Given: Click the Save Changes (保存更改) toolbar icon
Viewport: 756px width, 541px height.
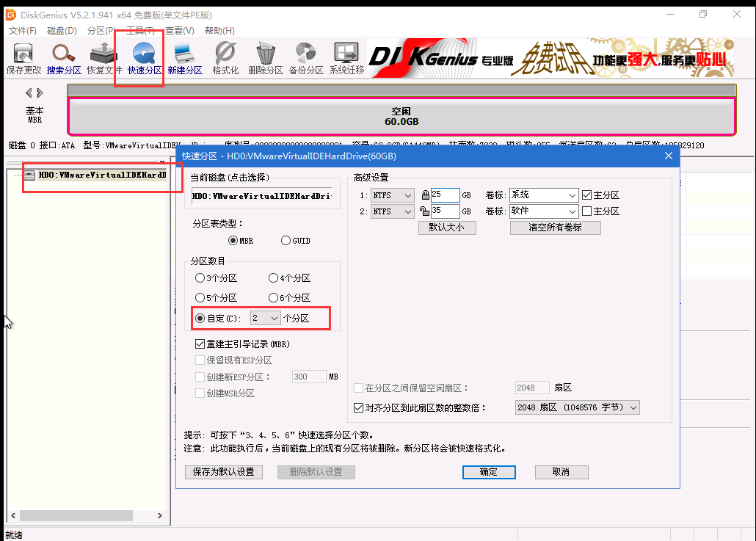Looking at the screenshot, I should (23, 58).
